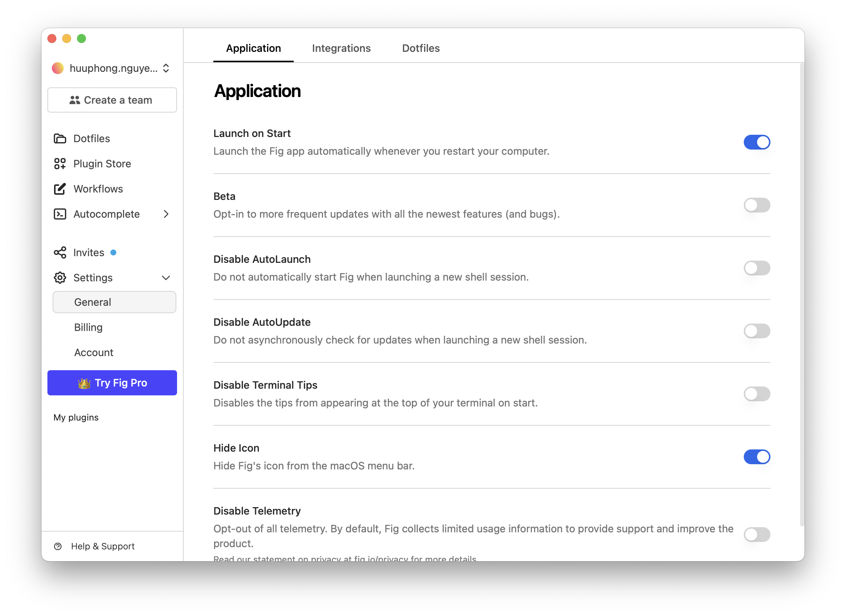The width and height of the screenshot is (846, 616).
Task: Click the crown icon on Try Fig Pro
Action: click(85, 382)
